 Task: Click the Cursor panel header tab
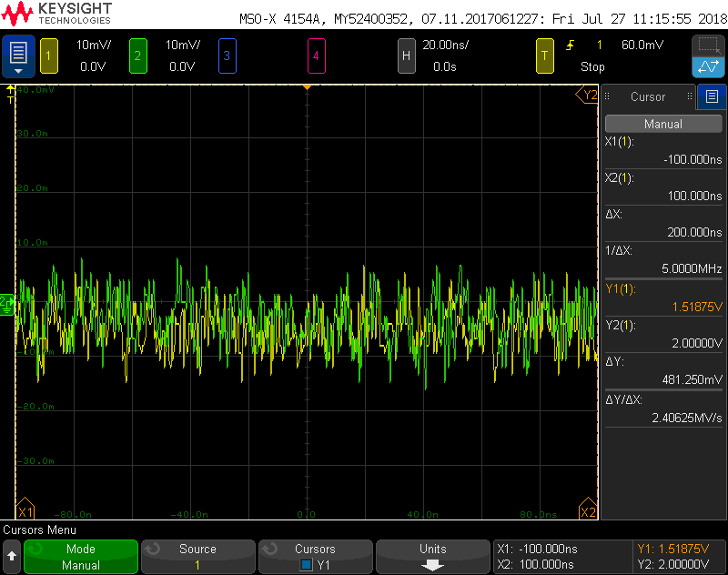click(648, 96)
